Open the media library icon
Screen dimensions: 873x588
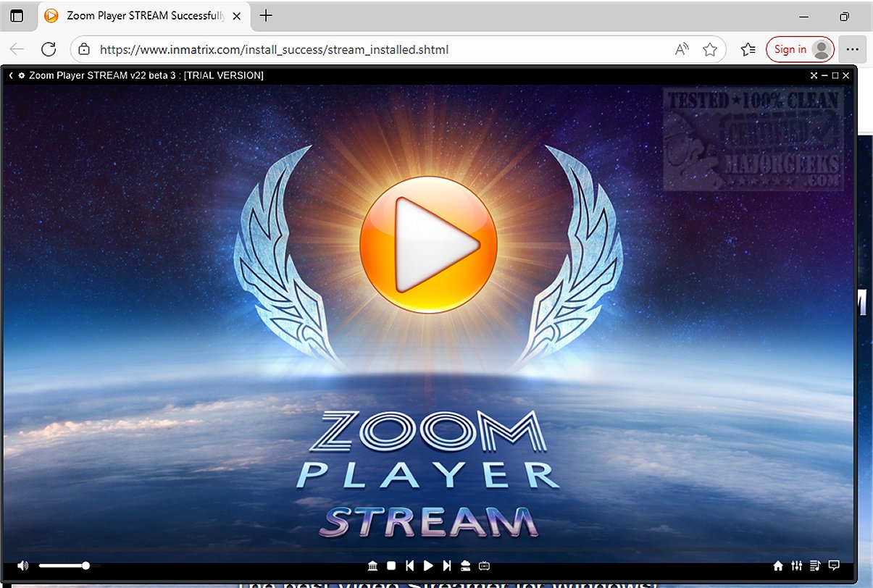point(372,566)
